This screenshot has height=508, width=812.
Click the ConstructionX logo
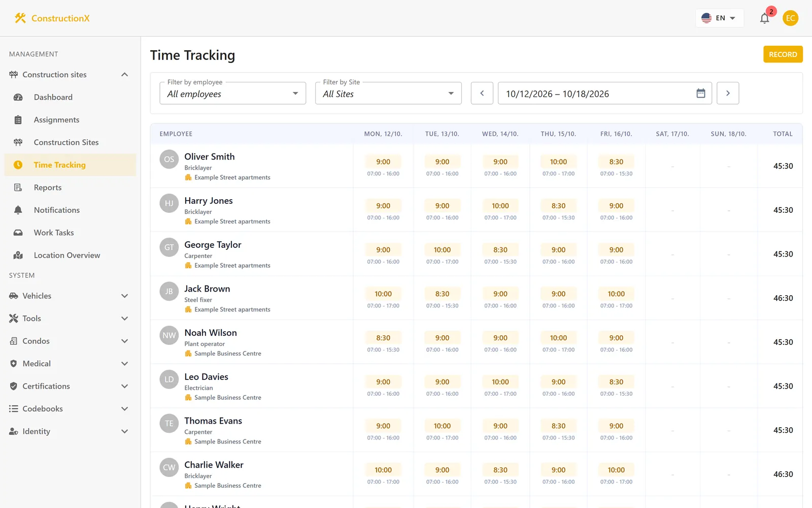click(52, 18)
